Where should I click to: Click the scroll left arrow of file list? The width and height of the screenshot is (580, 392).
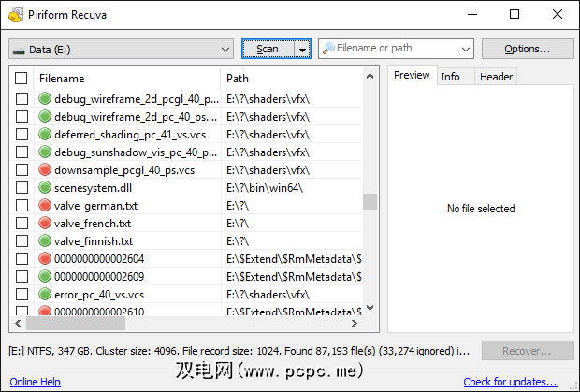(18, 323)
